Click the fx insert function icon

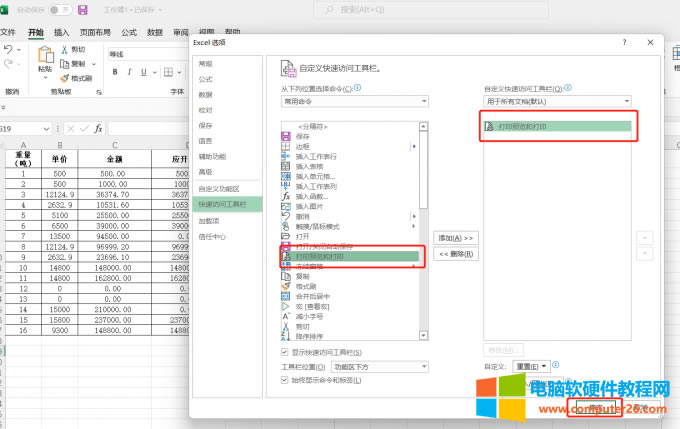pos(98,129)
